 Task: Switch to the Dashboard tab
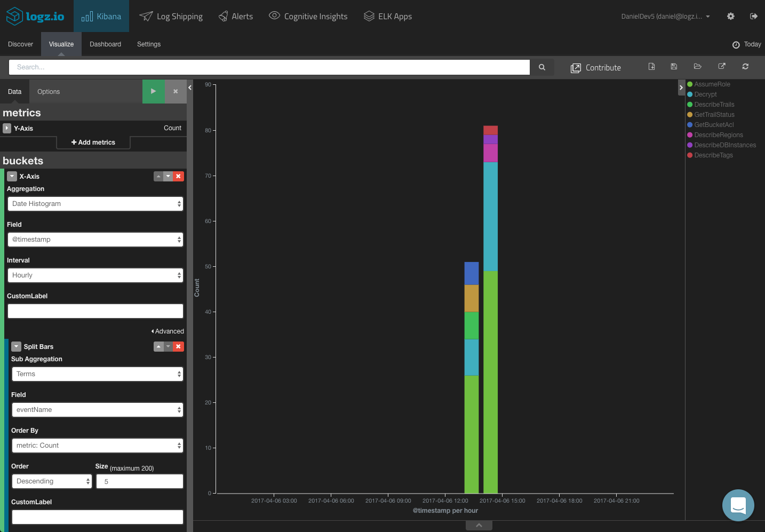pyautogui.click(x=105, y=44)
